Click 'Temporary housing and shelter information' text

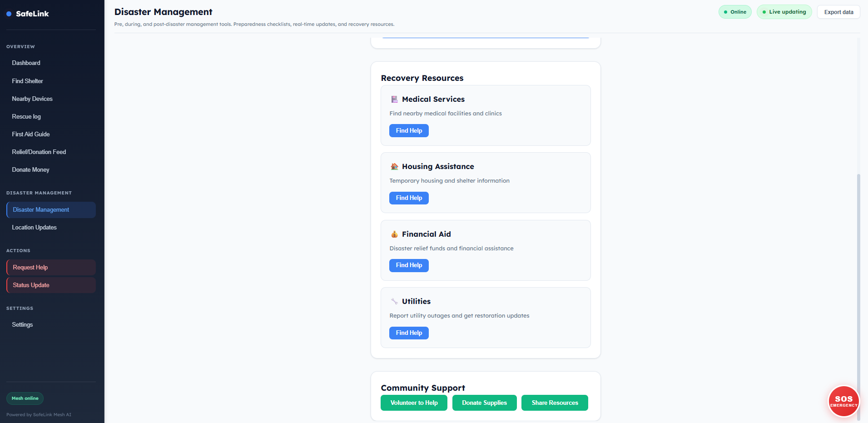[x=449, y=181]
